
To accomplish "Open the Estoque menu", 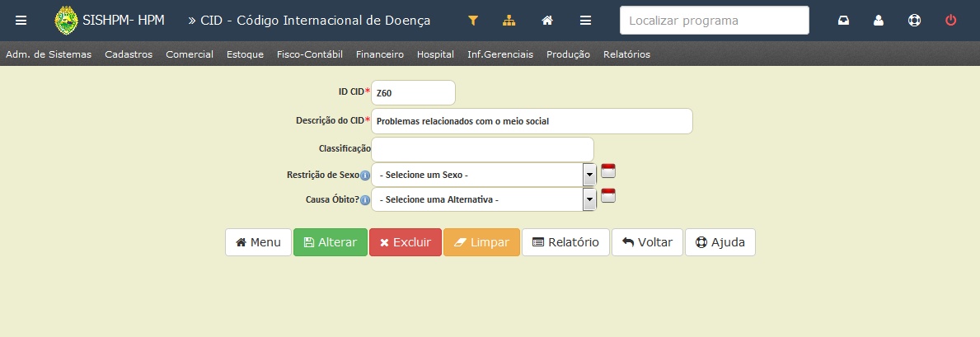I will click(x=245, y=54).
